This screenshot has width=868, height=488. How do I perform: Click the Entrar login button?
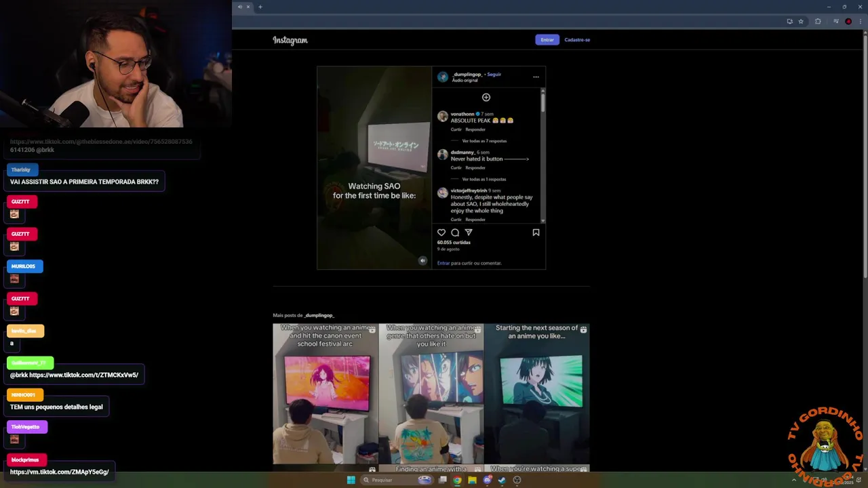click(547, 40)
